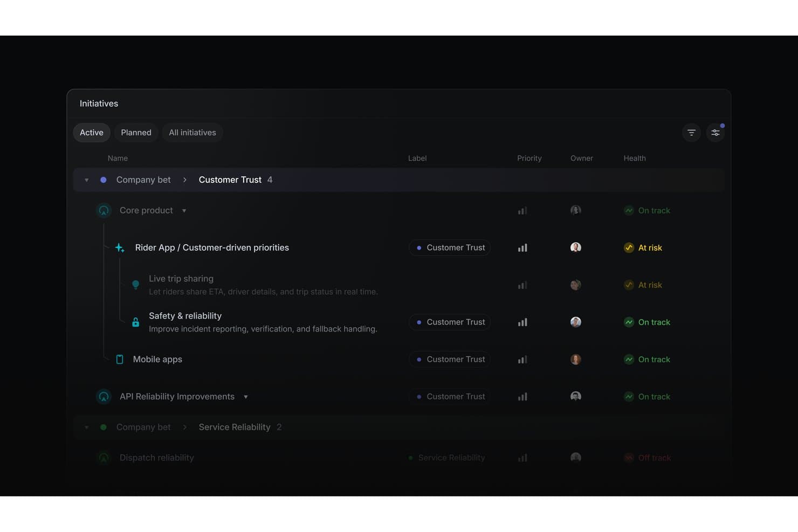Click the API Reliability Improvements initiative icon
Screen dimensions: 798x532
[104, 397]
